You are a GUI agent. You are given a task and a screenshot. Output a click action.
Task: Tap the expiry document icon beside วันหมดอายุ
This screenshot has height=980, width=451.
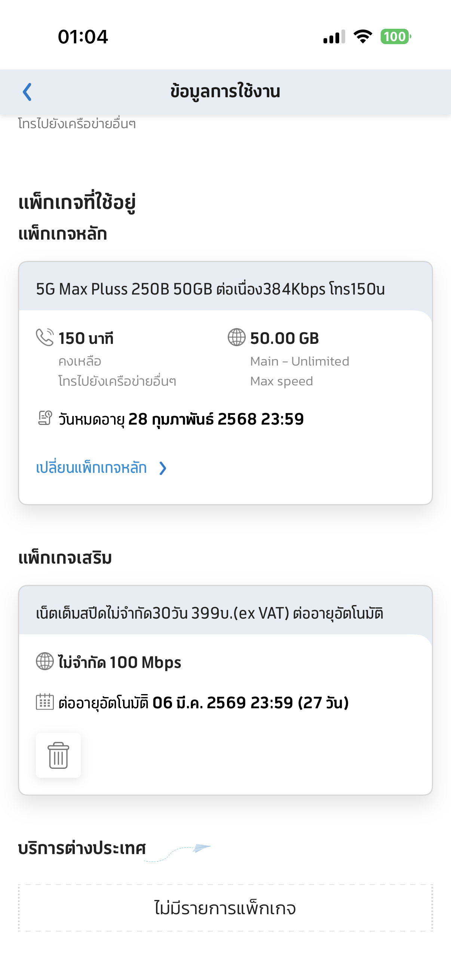click(x=45, y=418)
